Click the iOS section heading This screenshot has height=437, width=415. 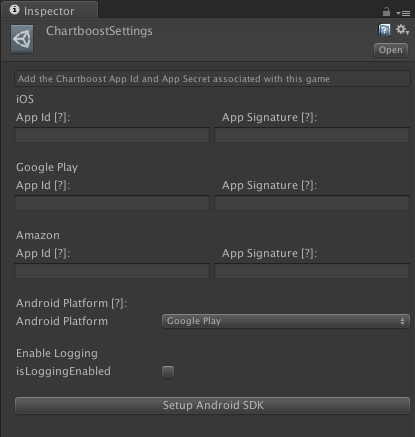tap(25, 99)
